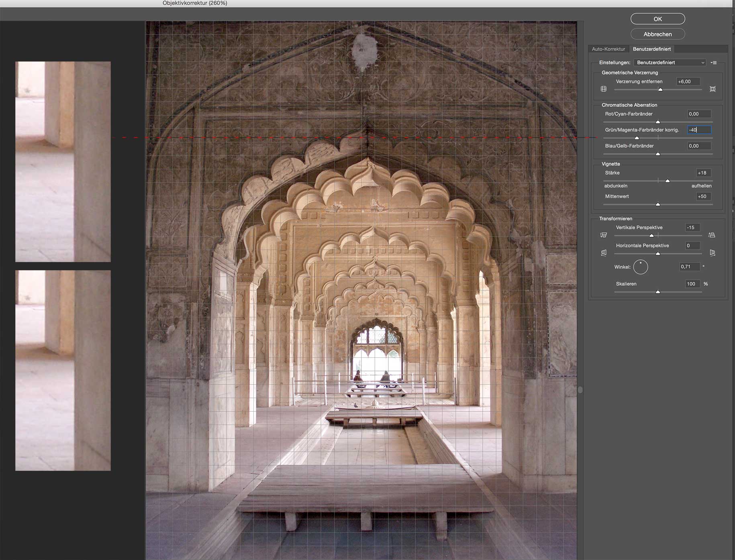The image size is (735, 560).
Task: Click the preview scrollbar handle
Action: tap(580, 390)
